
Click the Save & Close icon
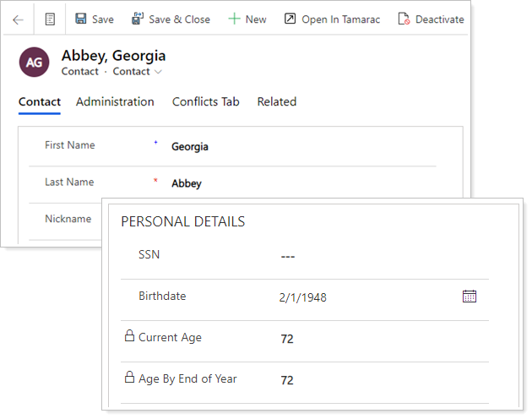(x=138, y=19)
